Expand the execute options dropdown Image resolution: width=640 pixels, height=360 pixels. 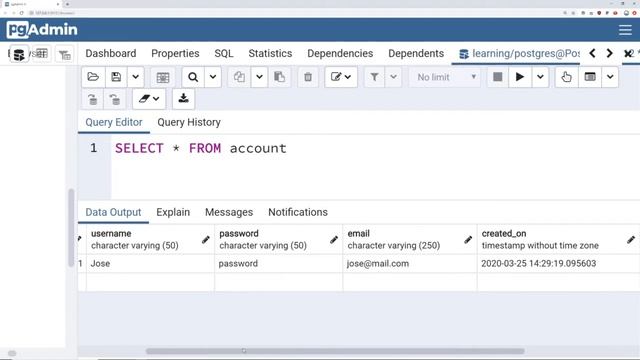click(540, 77)
